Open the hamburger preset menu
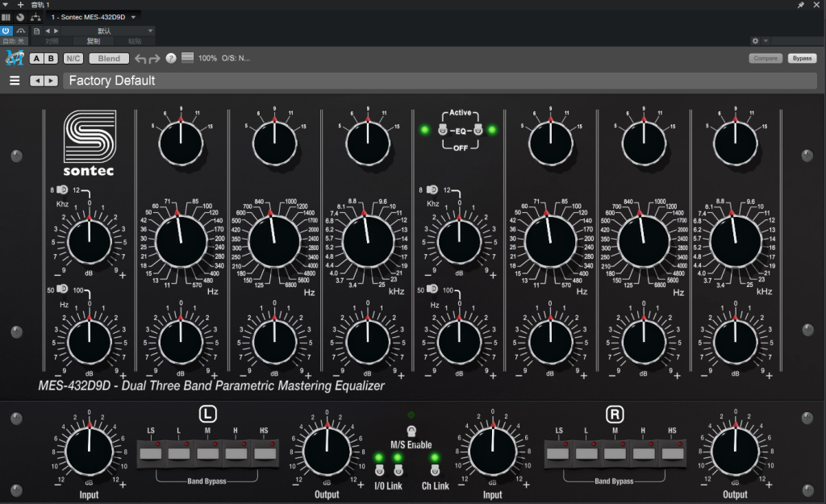This screenshot has width=826, height=504. tap(15, 81)
